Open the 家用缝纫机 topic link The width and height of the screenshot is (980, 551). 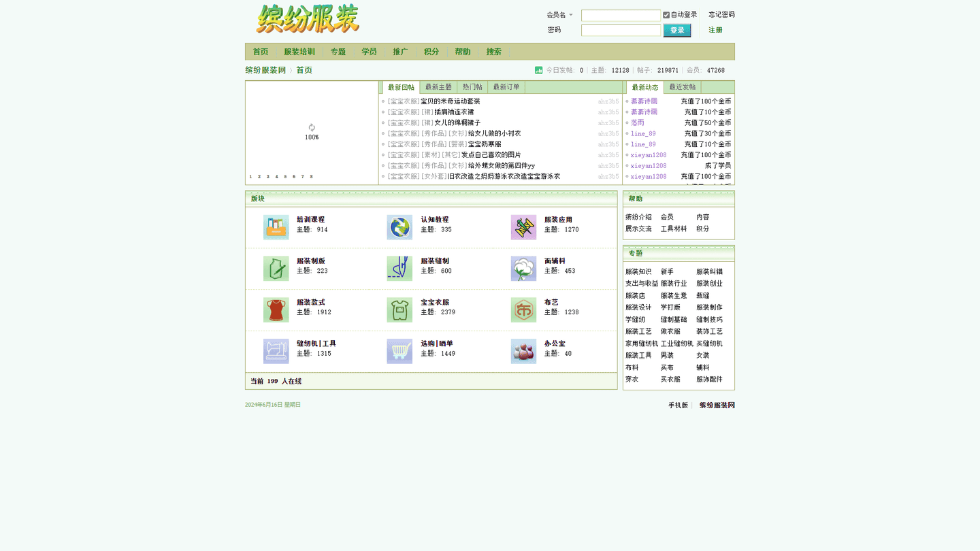coord(642,344)
